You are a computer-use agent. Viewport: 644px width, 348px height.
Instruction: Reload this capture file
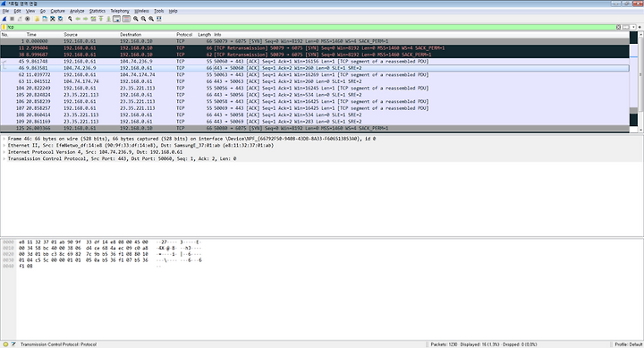(61, 19)
